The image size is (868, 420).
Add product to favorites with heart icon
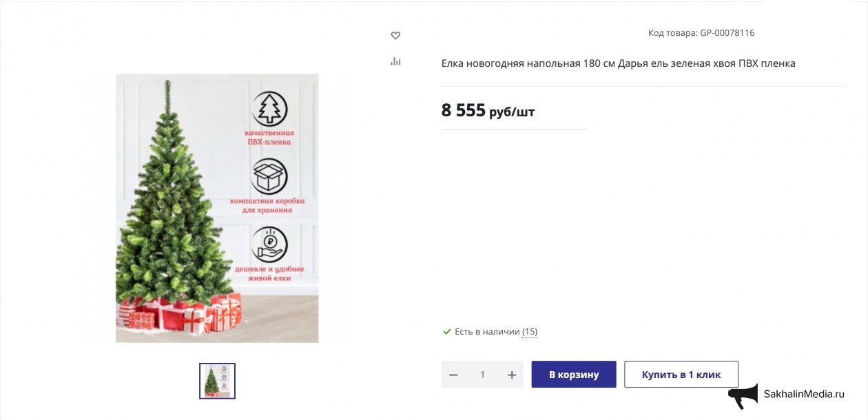395,36
